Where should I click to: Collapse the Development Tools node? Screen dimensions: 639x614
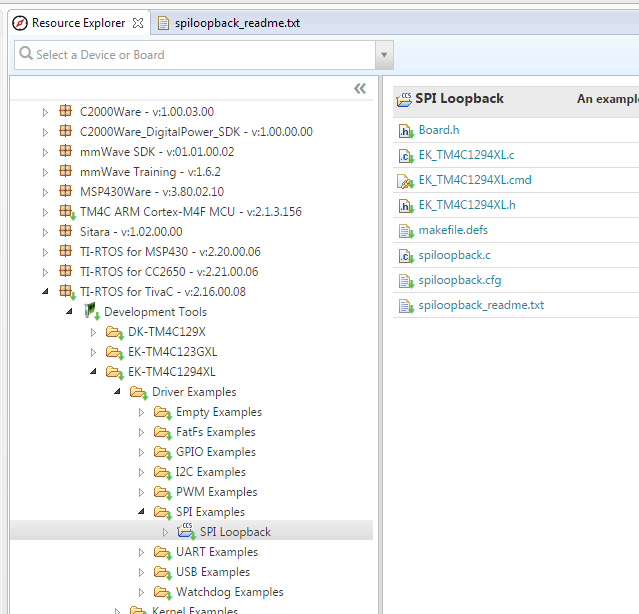tap(69, 311)
